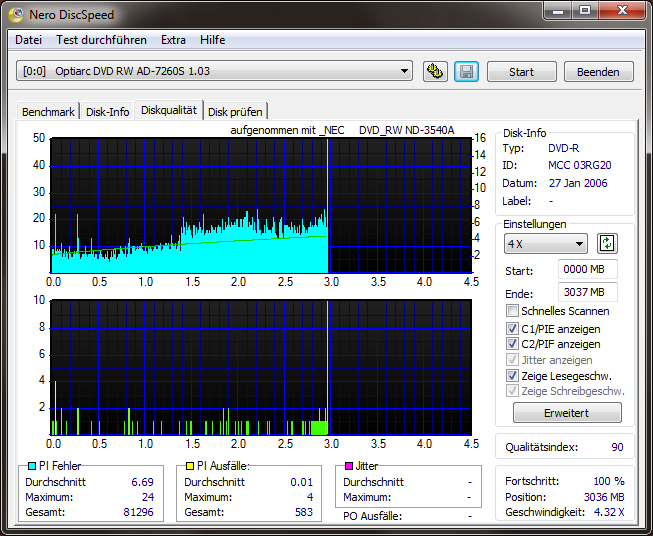Toggle C1/PIE anzeigen checkbox
The width and height of the screenshot is (653, 536).
pyautogui.click(x=512, y=329)
